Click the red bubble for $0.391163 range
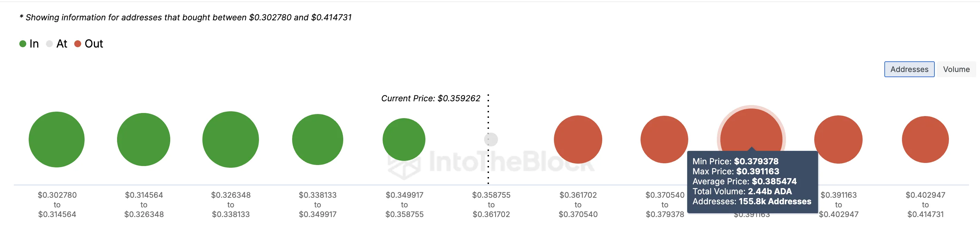 pyautogui.click(x=838, y=140)
